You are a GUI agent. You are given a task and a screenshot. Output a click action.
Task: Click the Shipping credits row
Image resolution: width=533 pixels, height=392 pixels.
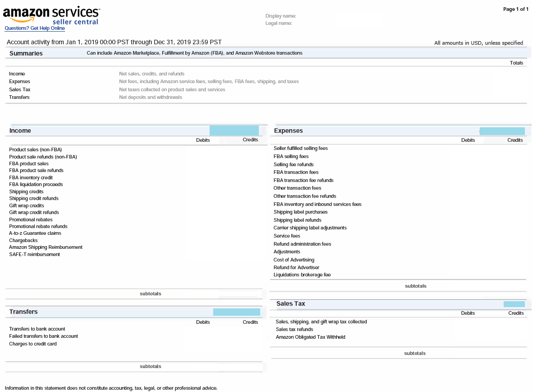[x=26, y=191]
